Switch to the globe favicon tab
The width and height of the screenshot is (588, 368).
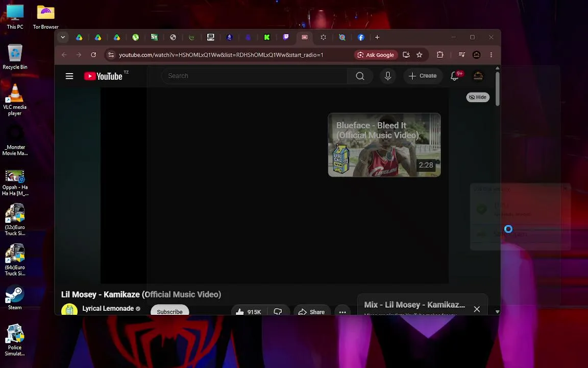(x=173, y=37)
